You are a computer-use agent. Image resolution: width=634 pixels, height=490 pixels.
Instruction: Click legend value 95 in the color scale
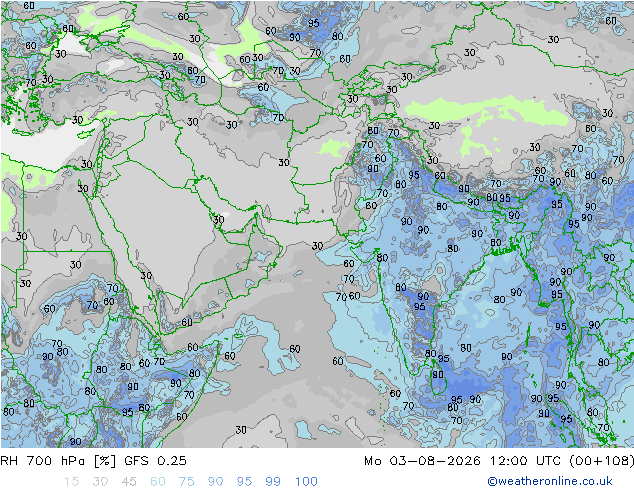coord(244,482)
